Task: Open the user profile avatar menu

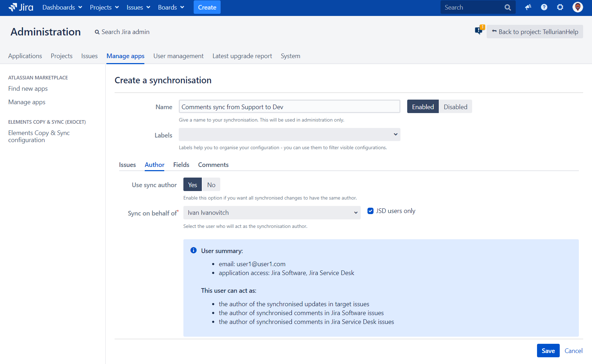Action: coord(577,7)
